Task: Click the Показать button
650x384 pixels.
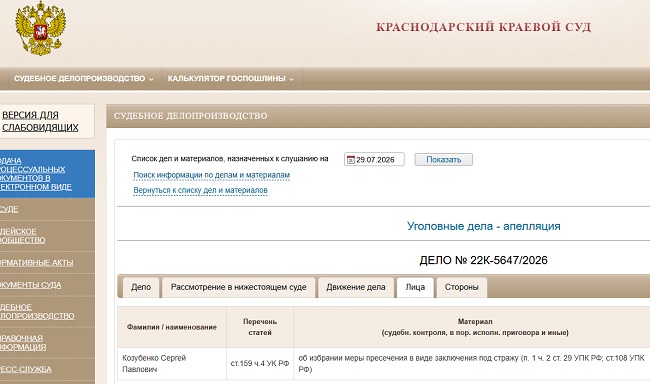Action: 444,160
